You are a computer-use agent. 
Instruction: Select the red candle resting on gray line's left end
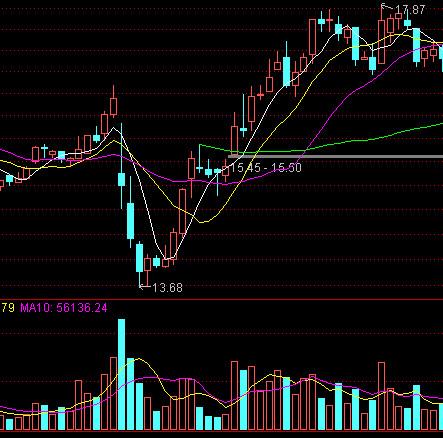pyautogui.click(x=235, y=140)
